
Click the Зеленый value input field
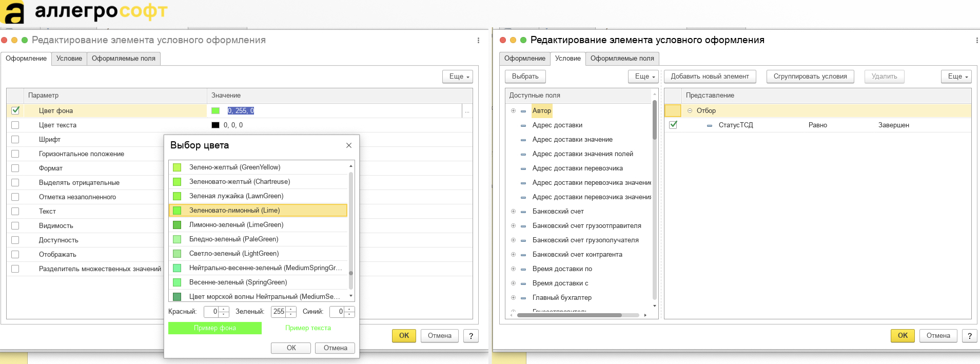(x=278, y=312)
